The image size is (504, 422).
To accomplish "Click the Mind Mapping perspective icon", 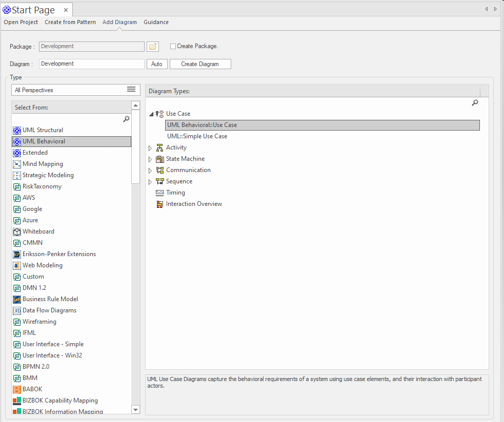I will pyautogui.click(x=17, y=164).
